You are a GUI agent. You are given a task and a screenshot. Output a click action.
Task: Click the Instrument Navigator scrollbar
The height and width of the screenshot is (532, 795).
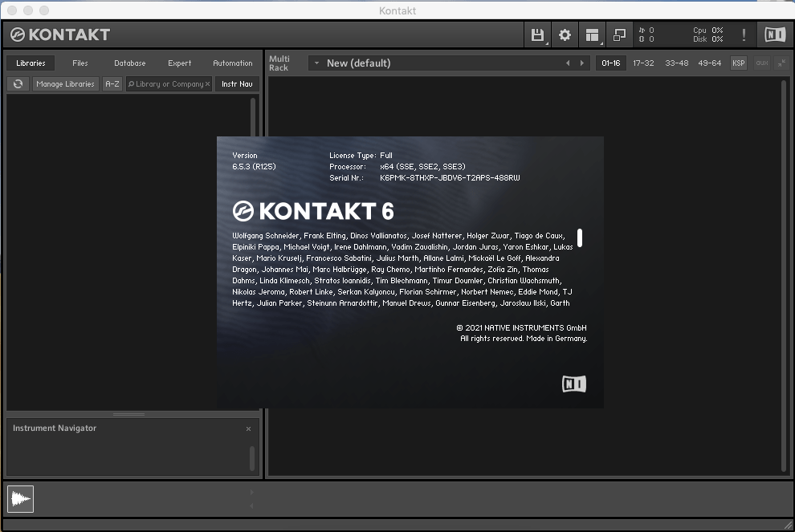pos(252,458)
